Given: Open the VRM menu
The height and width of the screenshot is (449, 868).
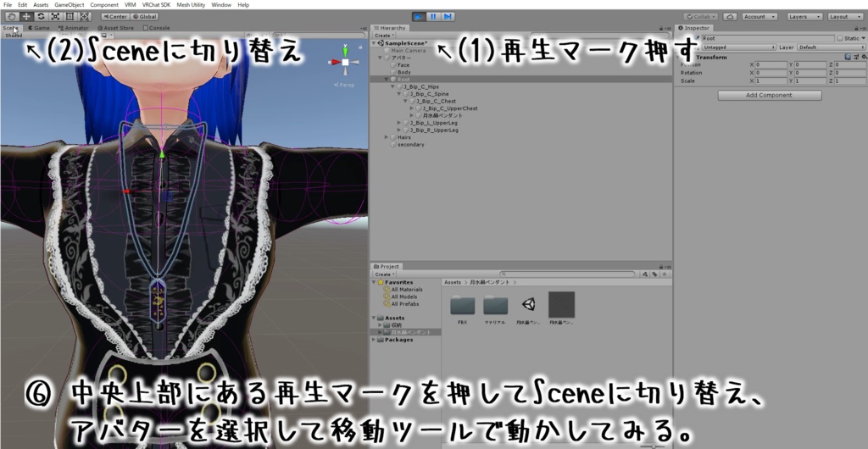Looking at the screenshot, I should pos(130,4).
